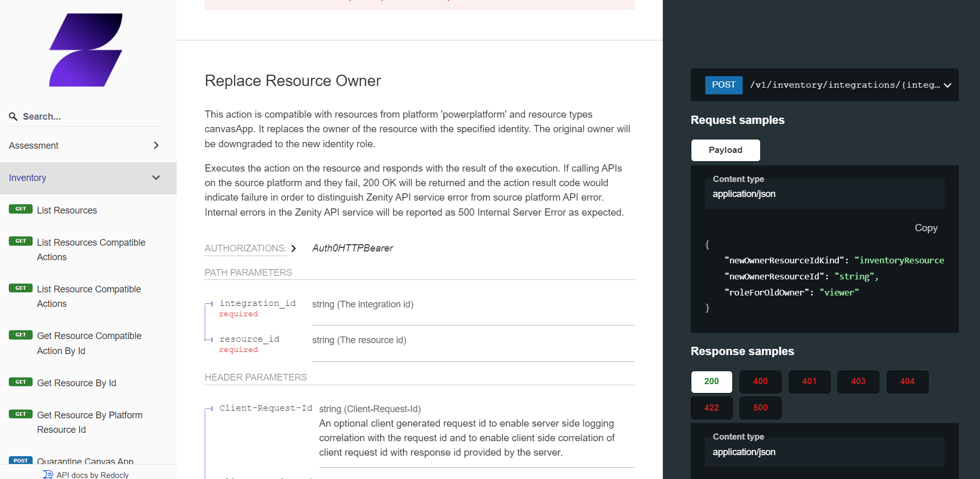Select the 200 response tab
980x479 pixels.
point(711,382)
